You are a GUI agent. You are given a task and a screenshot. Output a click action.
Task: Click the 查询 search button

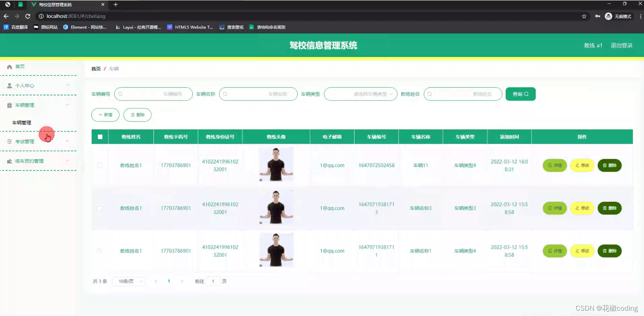coord(521,94)
